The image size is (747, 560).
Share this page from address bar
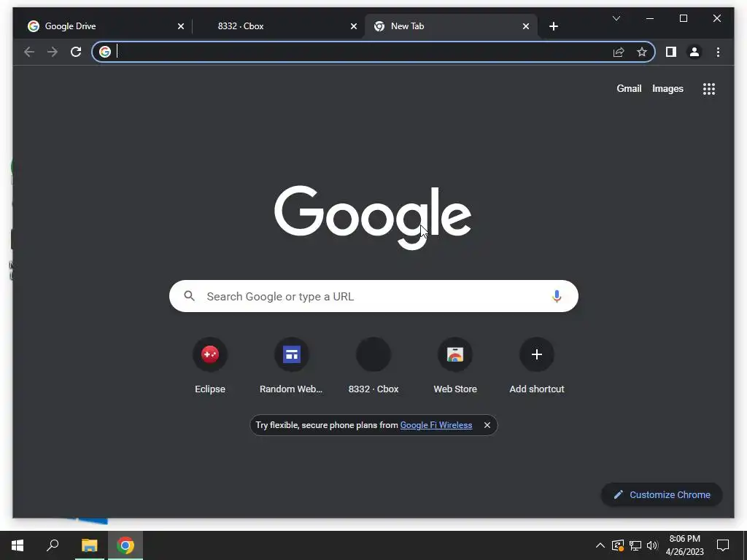(619, 52)
